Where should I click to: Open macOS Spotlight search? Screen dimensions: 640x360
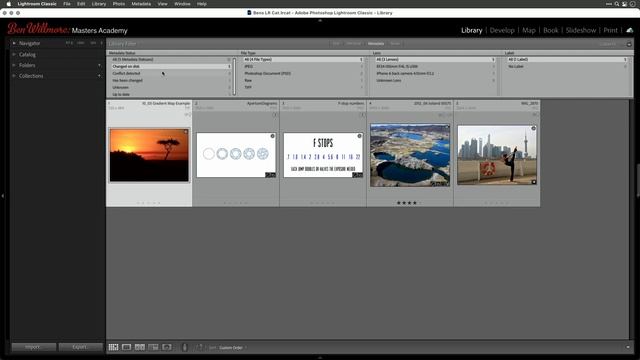617,4
